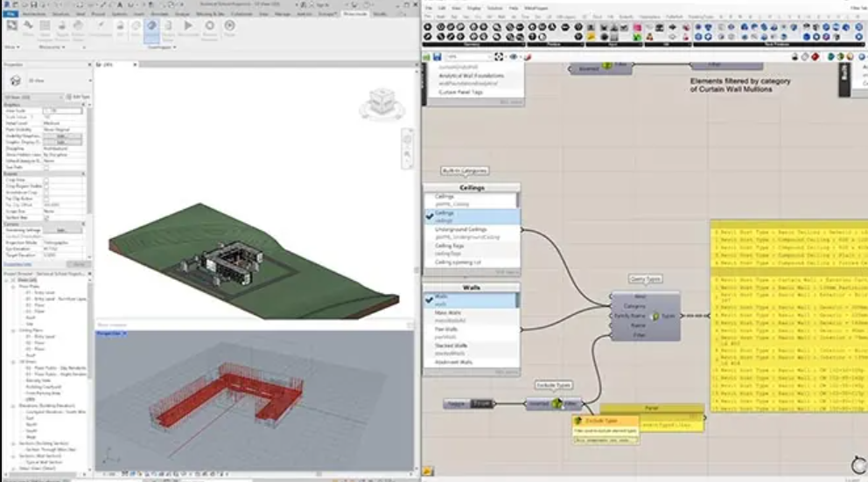Click the Edit button beside Rendering Settings
Viewport: 868px width, 482px height.
(x=62, y=230)
